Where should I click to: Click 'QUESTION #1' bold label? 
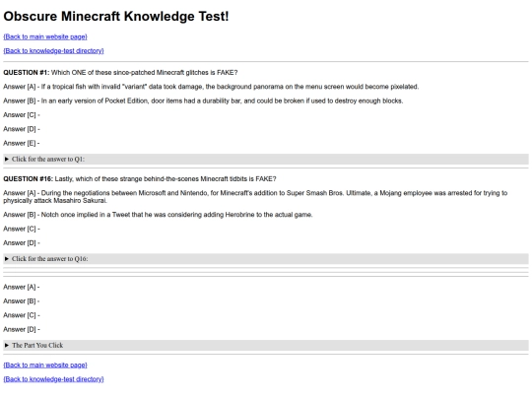pos(27,73)
